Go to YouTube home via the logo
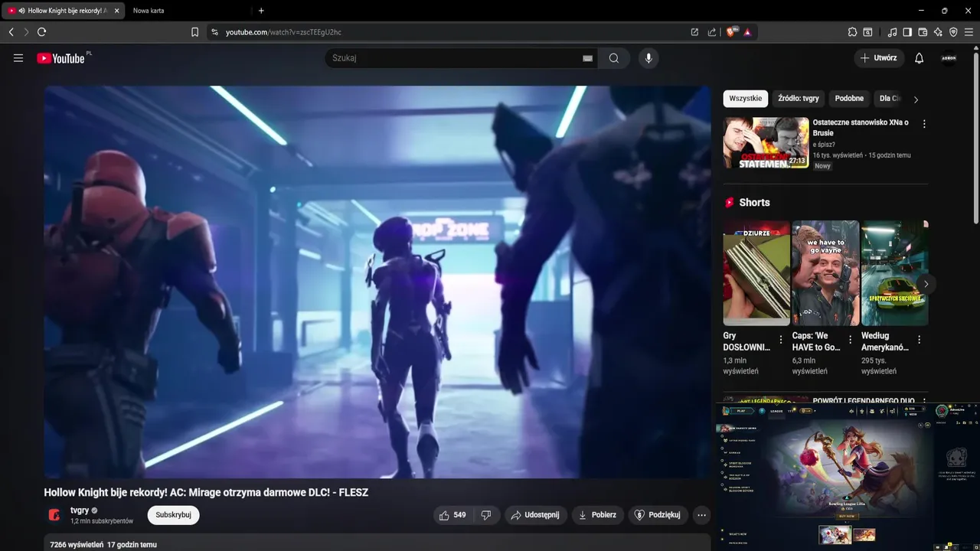This screenshot has height=551, width=980. pyautogui.click(x=60, y=58)
